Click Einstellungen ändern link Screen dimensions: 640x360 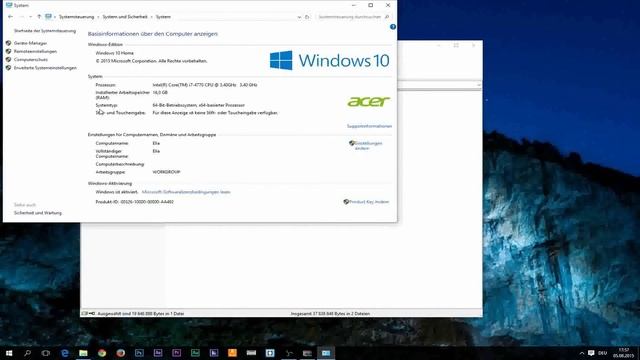(x=368, y=146)
